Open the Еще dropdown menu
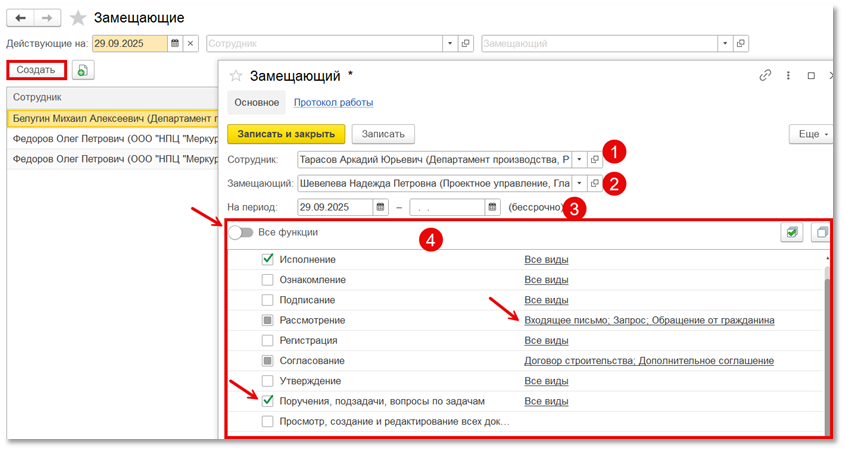Viewport: 844px width, 450px height. coord(810,133)
